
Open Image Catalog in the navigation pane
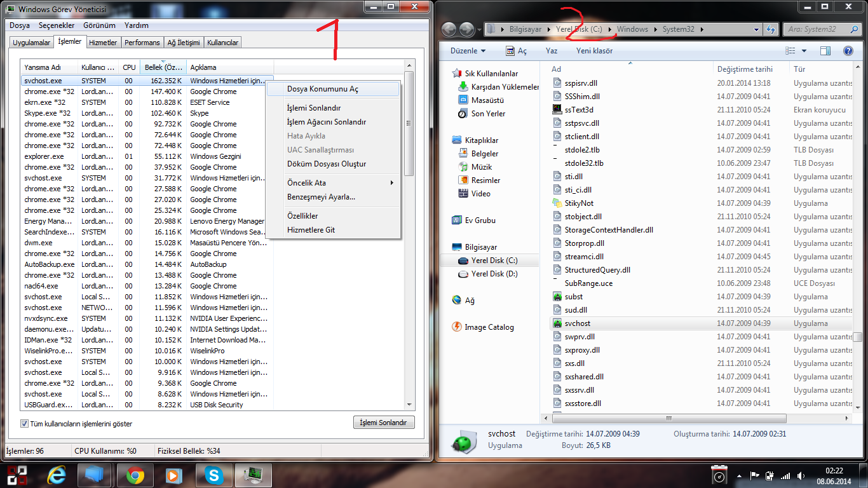pyautogui.click(x=483, y=327)
